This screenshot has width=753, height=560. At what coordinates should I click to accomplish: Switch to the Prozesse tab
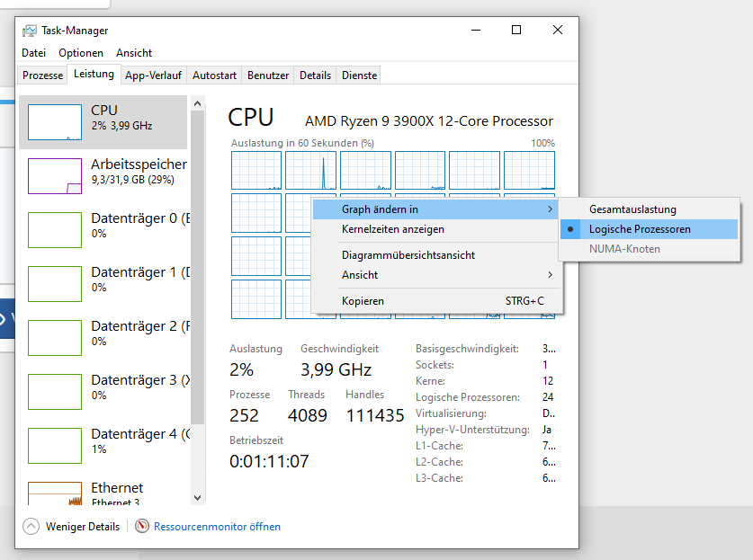[43, 76]
